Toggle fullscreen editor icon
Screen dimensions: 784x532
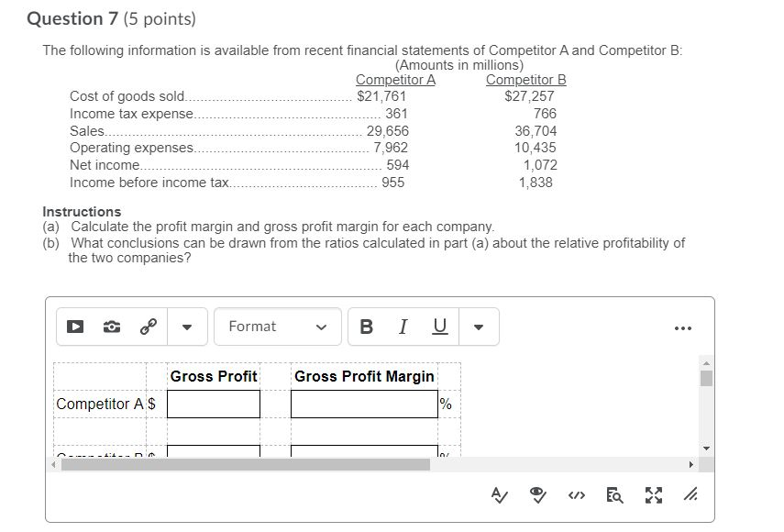pyautogui.click(x=654, y=495)
